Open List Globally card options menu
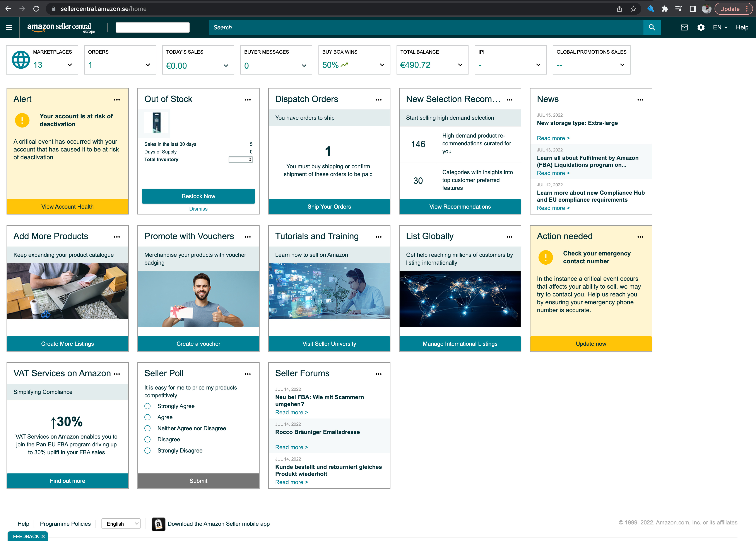 click(509, 237)
